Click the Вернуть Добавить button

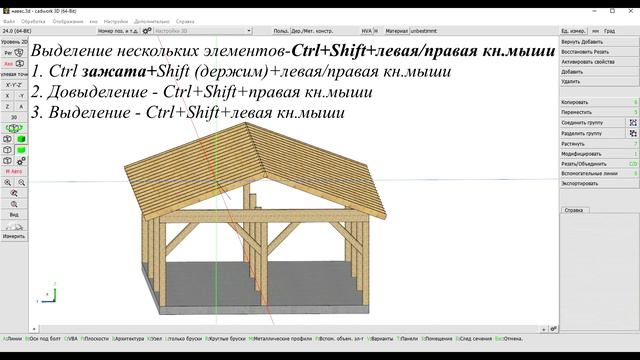pos(599,42)
